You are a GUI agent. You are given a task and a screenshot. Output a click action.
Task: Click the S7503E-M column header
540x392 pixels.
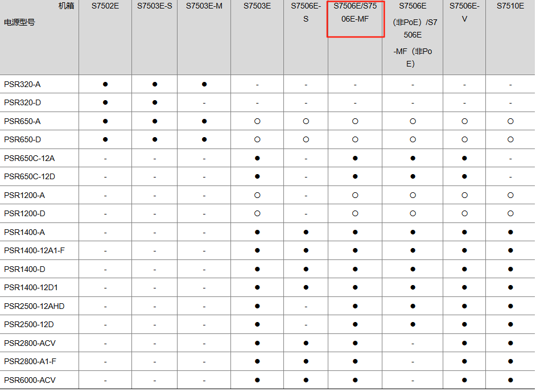click(204, 6)
